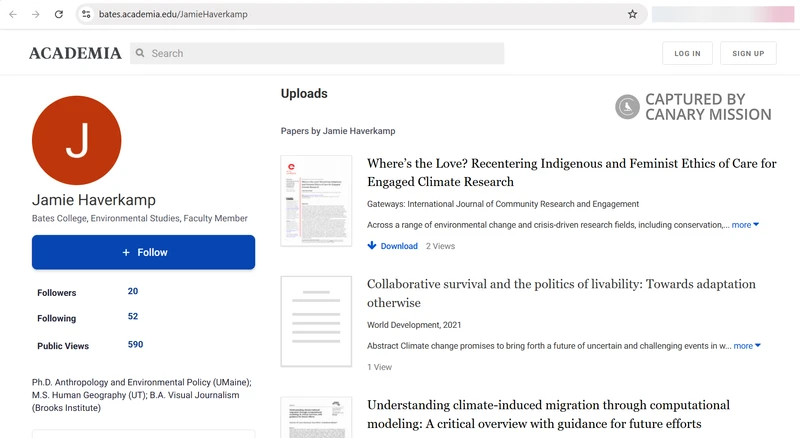Bookmark this page with the star icon
800x438 pixels.
(633, 14)
